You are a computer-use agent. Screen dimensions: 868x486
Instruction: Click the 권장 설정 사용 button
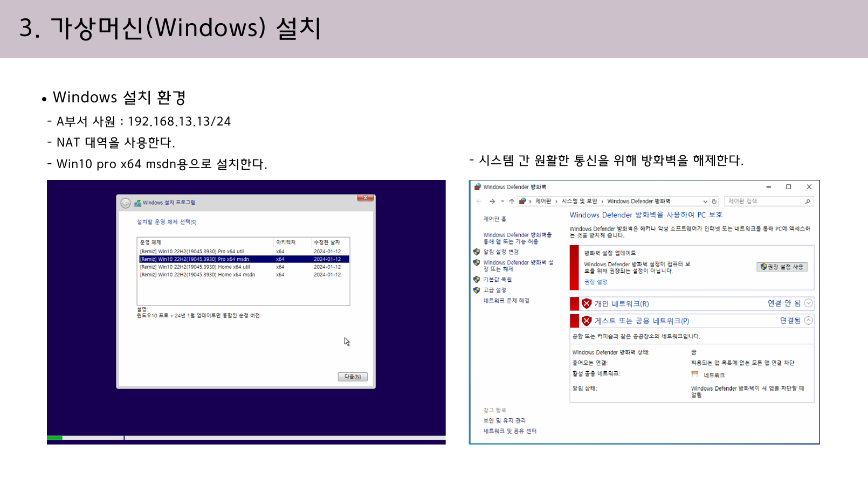(782, 267)
